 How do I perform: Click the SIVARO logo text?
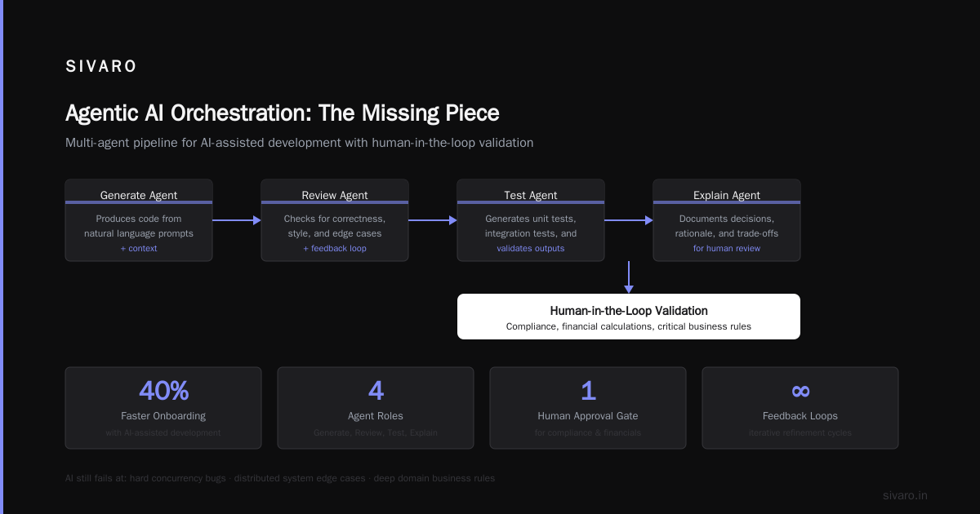click(101, 67)
